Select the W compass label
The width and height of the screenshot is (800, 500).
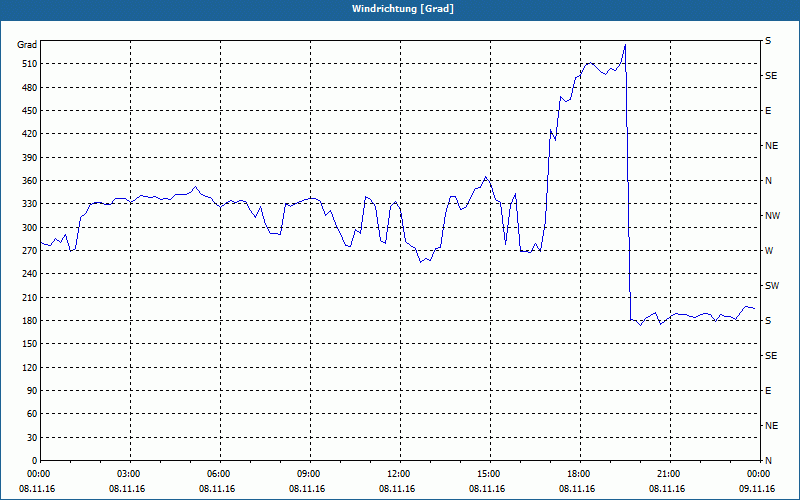click(769, 251)
